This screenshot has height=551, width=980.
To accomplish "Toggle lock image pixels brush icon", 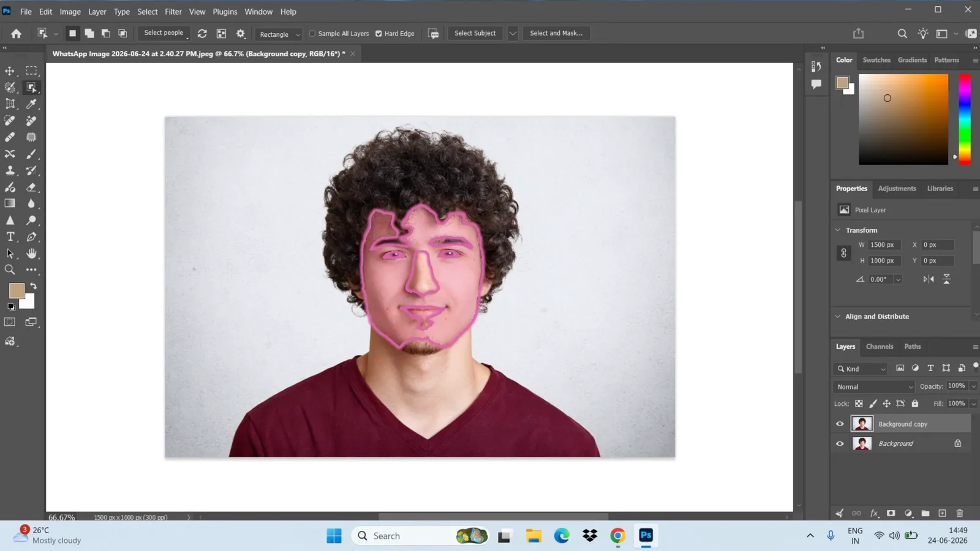I will [873, 403].
